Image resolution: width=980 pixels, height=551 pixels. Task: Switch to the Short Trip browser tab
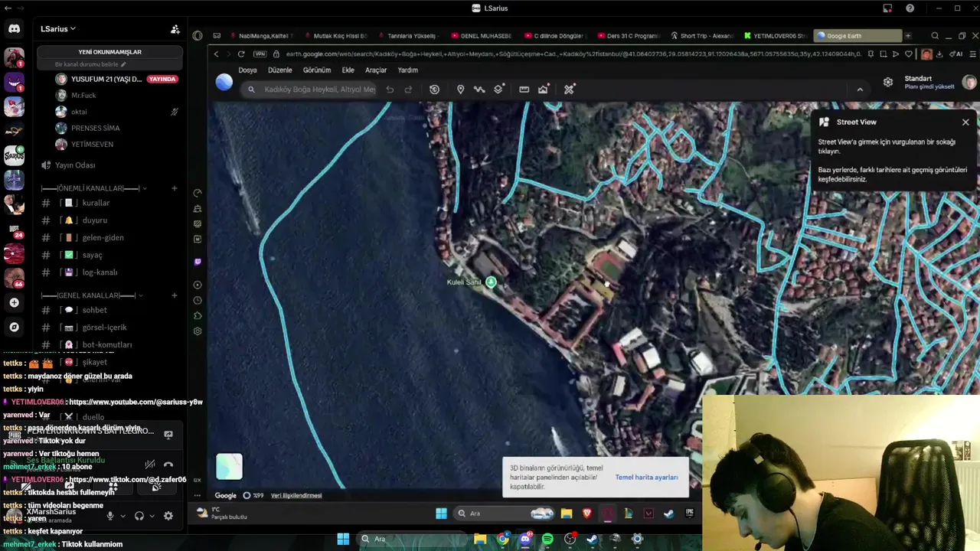pos(702,36)
